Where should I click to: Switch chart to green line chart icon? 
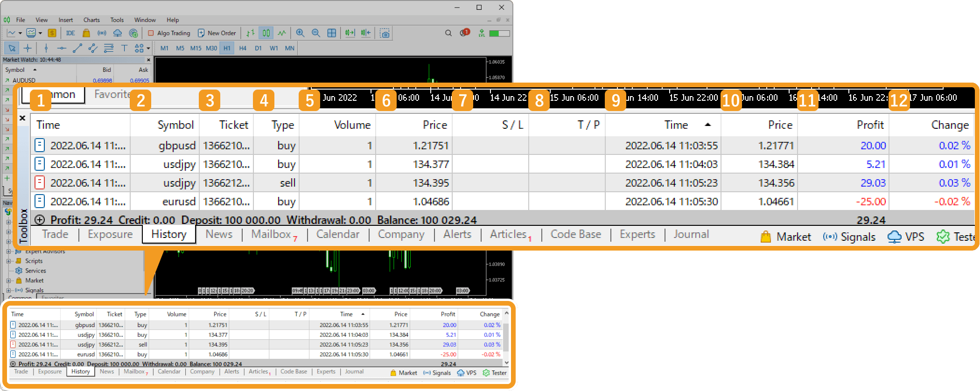pyautogui.click(x=282, y=33)
